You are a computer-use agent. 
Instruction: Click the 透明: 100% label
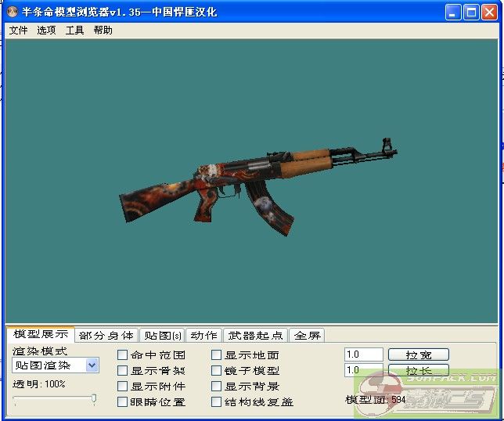point(39,384)
